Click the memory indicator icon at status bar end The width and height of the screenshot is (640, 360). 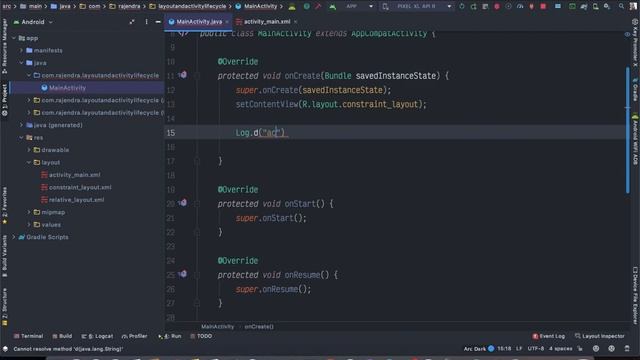[x=627, y=349]
